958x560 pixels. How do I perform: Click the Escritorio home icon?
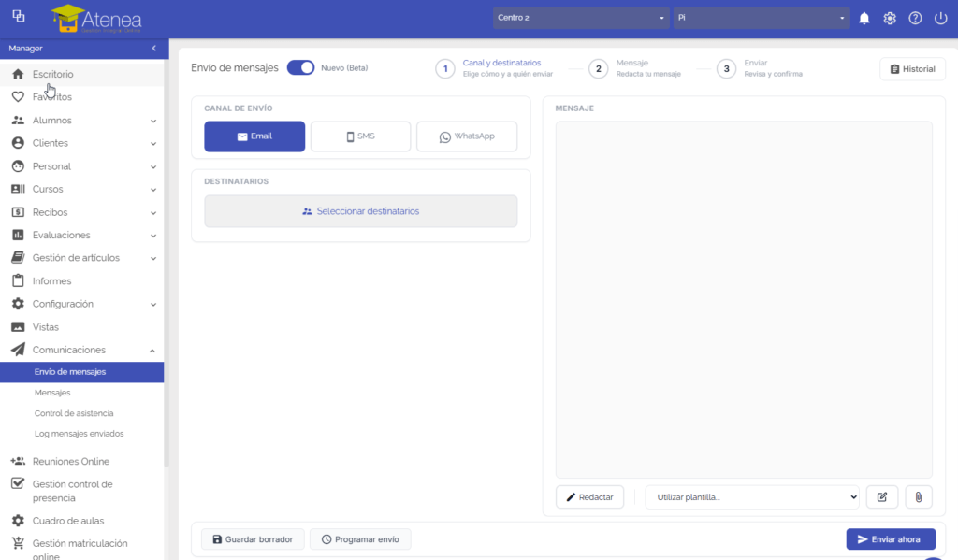[x=18, y=74]
